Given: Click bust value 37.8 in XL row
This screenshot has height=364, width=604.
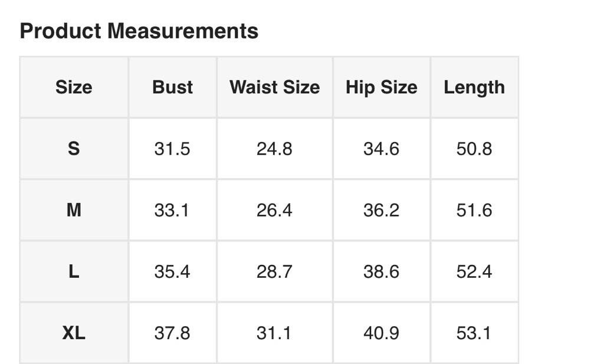Looking at the screenshot, I should tap(172, 333).
